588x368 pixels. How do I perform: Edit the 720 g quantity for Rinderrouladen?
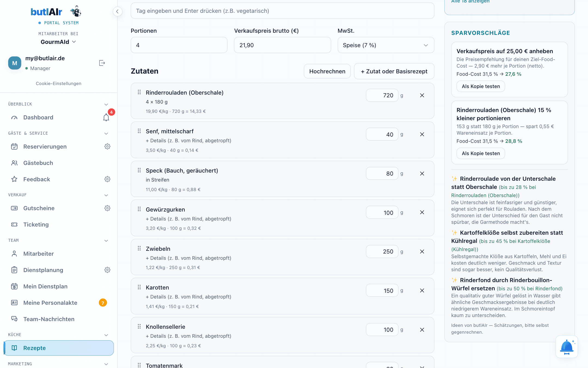pyautogui.click(x=382, y=95)
